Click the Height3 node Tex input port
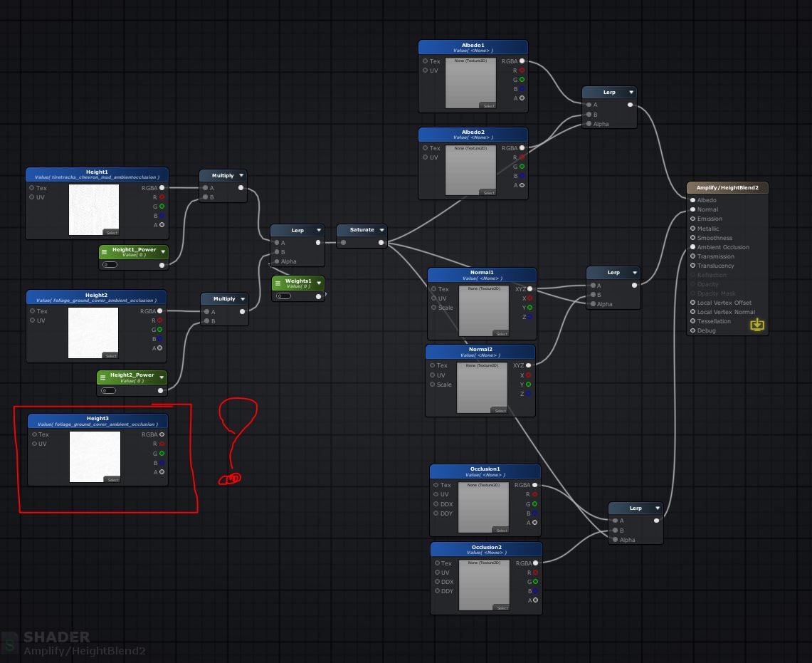The image size is (812, 663). (35, 434)
